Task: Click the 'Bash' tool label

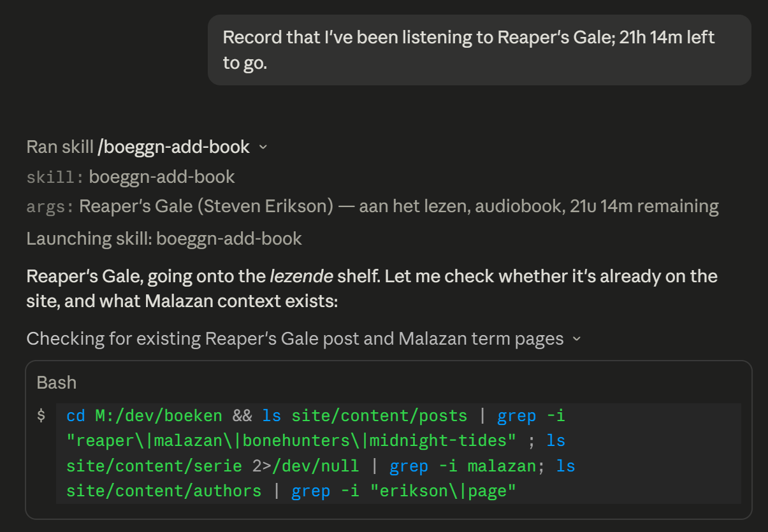Action: (x=57, y=382)
